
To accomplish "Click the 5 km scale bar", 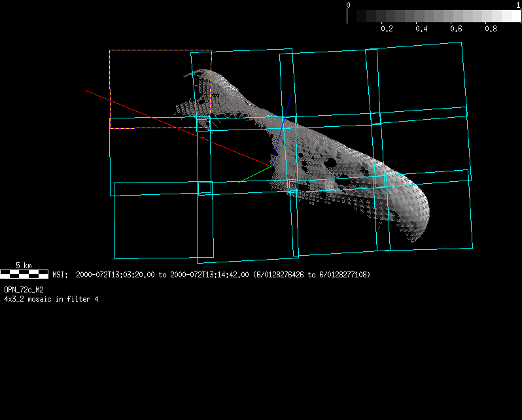I will click(24, 273).
